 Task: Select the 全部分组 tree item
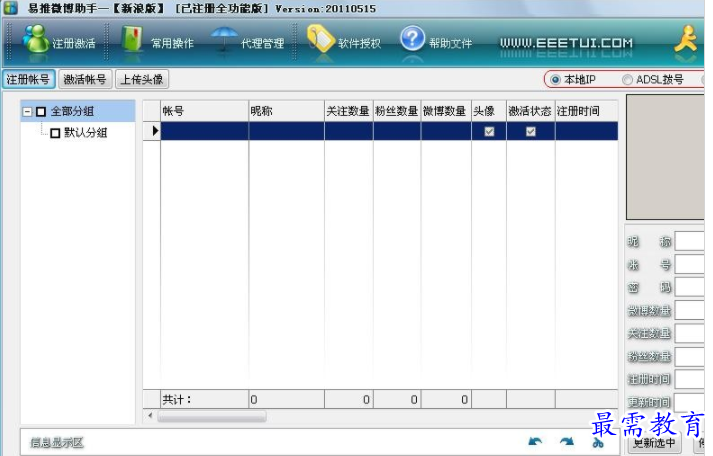click(x=72, y=111)
